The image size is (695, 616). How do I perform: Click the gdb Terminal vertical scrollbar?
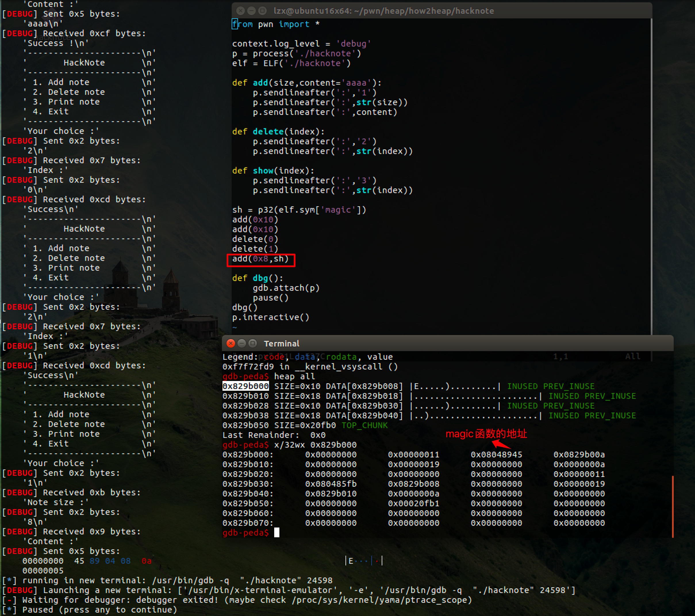672,506
